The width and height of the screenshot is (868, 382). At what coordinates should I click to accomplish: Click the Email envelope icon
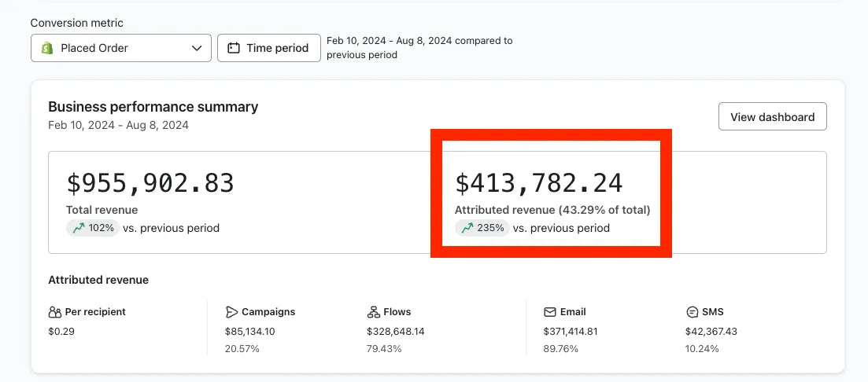550,312
